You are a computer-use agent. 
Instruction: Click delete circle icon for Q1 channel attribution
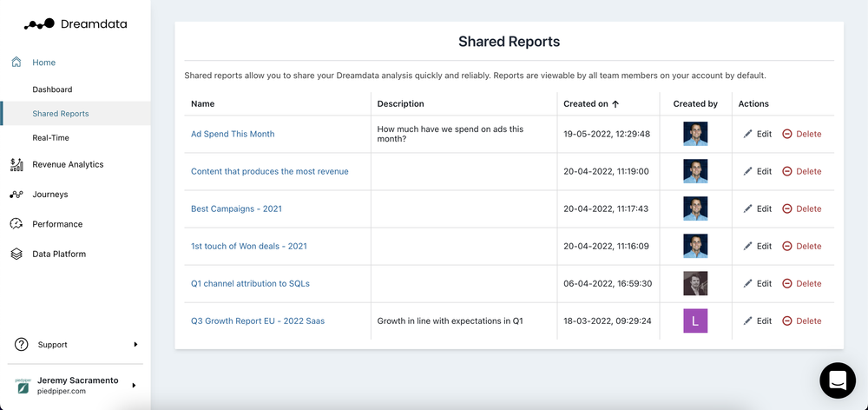point(787,283)
